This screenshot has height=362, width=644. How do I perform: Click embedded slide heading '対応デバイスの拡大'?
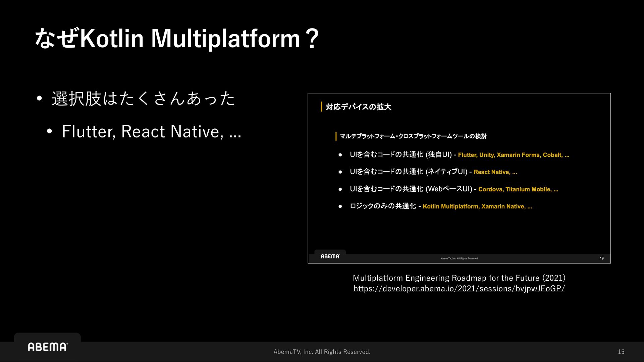[359, 107]
